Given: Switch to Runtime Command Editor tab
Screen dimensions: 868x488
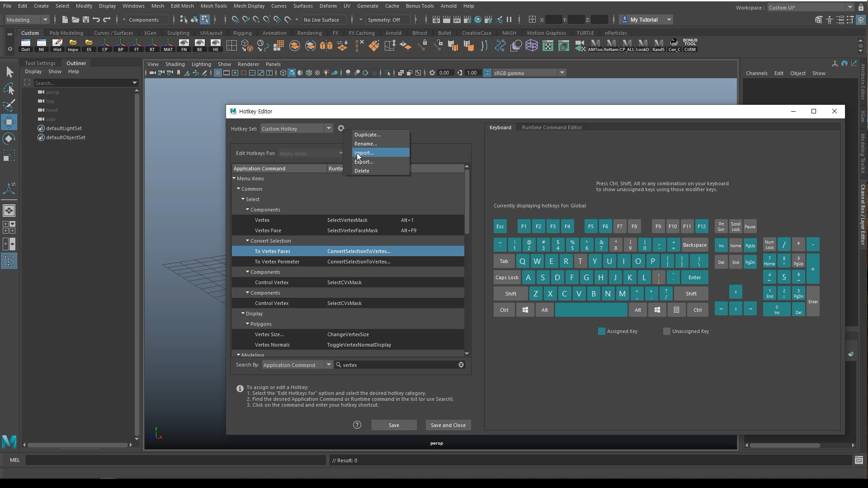Looking at the screenshot, I should point(552,127).
